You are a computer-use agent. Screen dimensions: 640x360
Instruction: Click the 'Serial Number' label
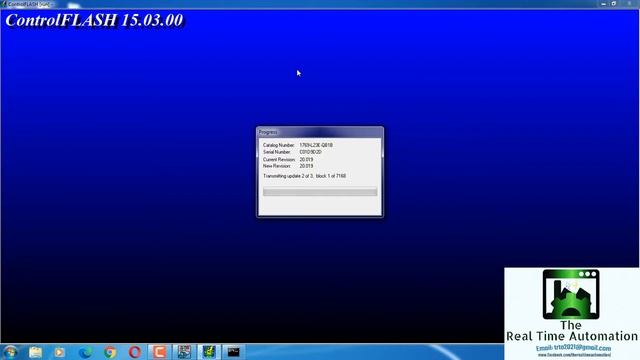click(276, 152)
